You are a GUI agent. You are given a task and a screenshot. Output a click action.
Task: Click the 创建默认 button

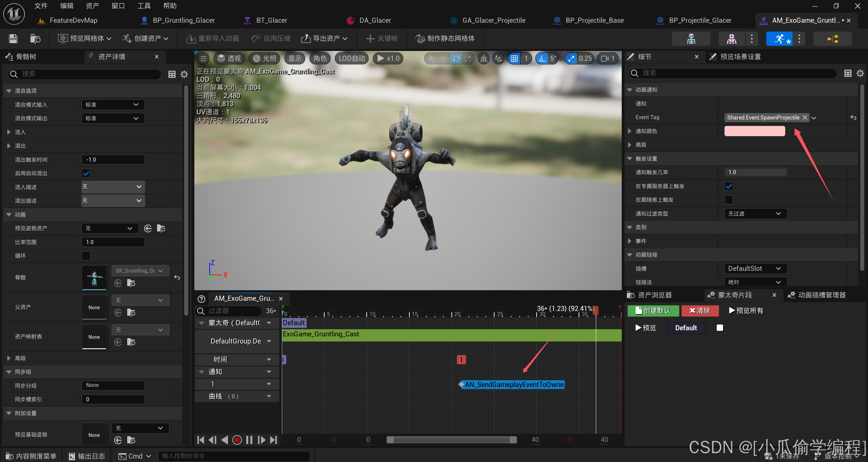(653, 311)
